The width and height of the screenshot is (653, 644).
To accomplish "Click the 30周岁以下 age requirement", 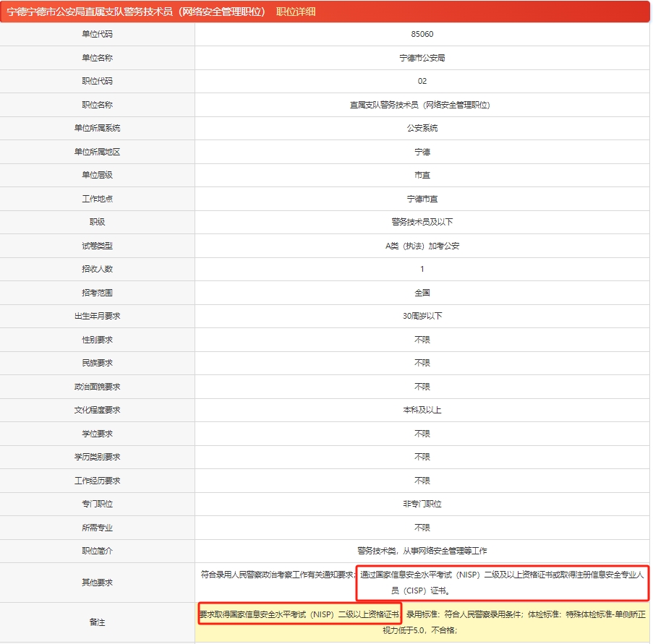I will point(422,317).
